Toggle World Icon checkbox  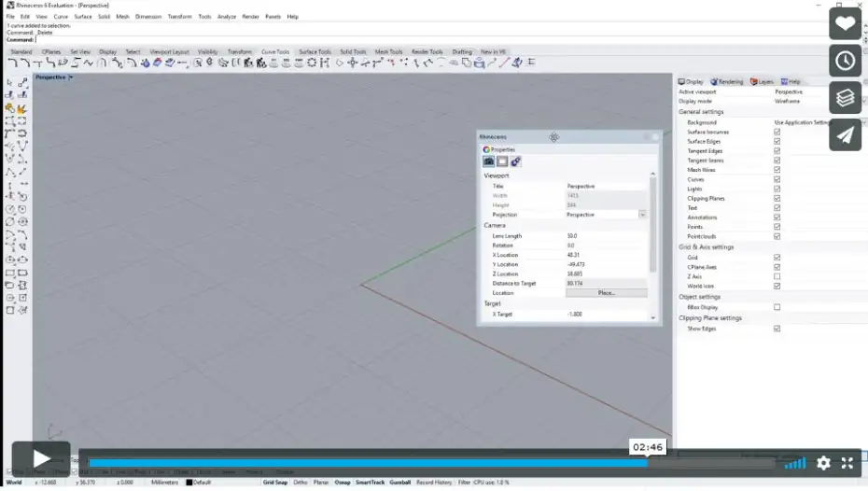777,287
